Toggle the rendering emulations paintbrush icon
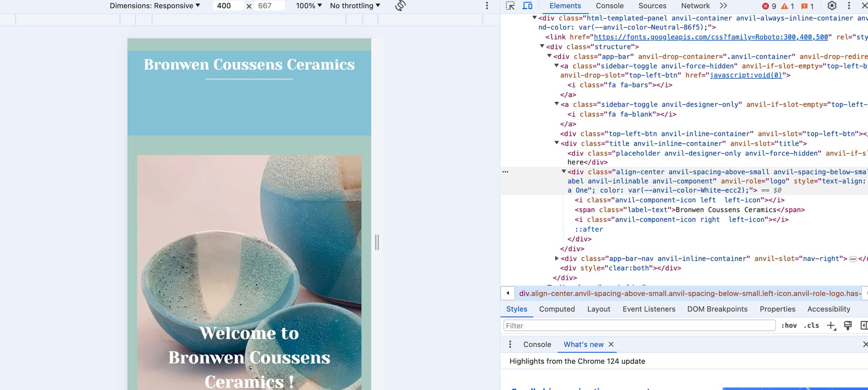 (x=848, y=326)
